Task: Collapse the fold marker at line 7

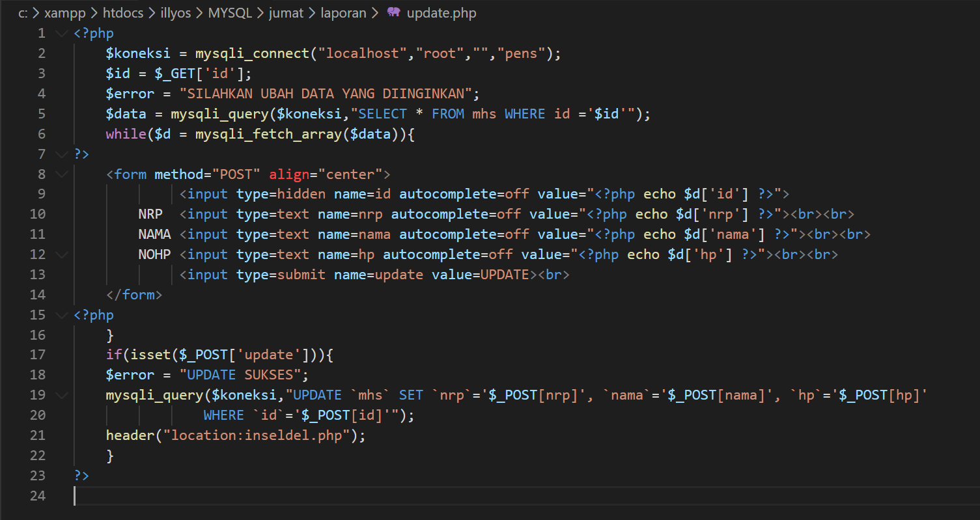Action: pos(61,154)
